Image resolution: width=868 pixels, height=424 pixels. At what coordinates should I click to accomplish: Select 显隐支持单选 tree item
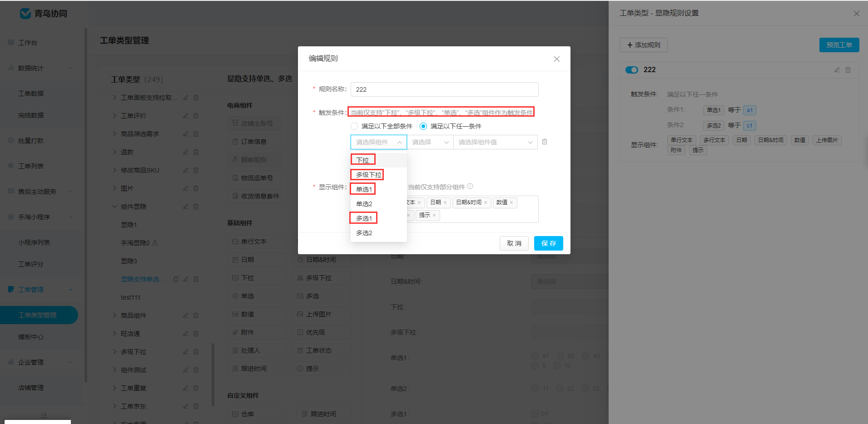(143, 279)
